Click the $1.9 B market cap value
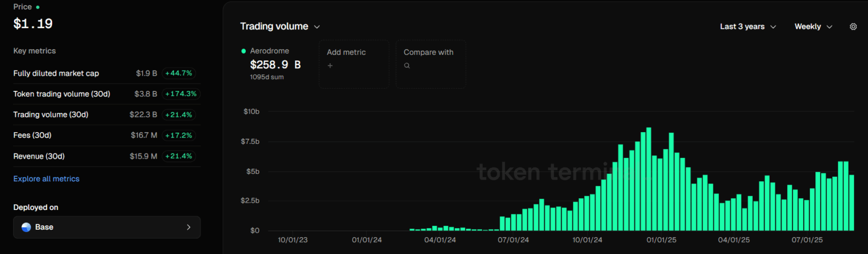The image size is (868, 254). coord(146,73)
